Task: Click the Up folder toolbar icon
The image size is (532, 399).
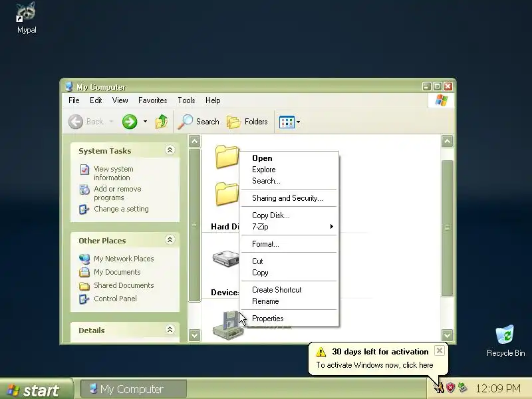Action: point(162,122)
